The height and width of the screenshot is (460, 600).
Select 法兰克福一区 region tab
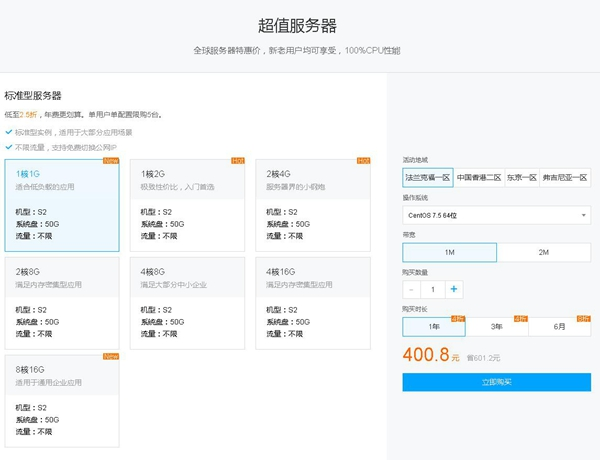point(428,178)
